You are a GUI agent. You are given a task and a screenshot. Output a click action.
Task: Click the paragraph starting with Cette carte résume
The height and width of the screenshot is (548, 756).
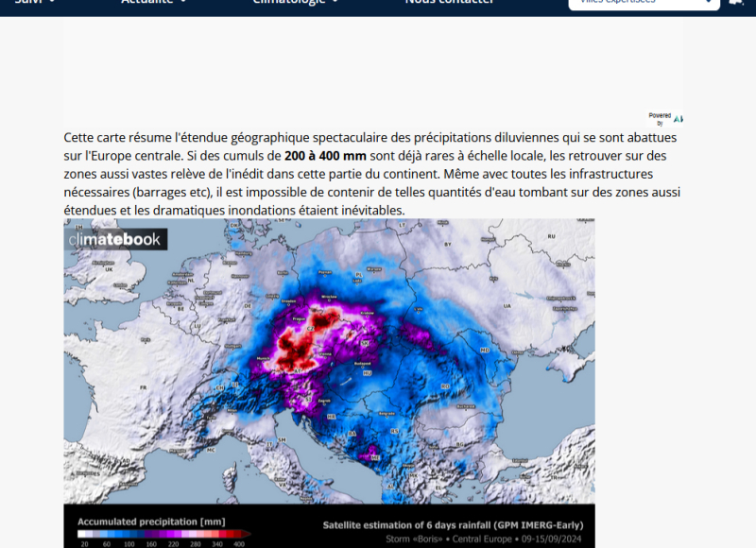(372, 173)
